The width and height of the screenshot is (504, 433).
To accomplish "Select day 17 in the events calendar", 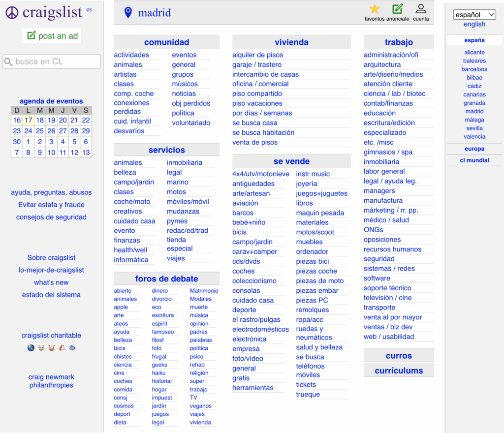I will [x=29, y=120].
